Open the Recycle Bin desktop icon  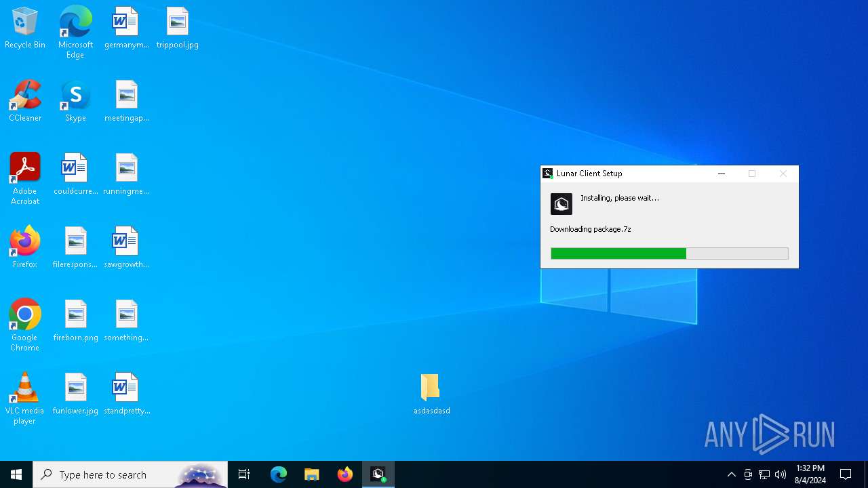click(x=25, y=28)
